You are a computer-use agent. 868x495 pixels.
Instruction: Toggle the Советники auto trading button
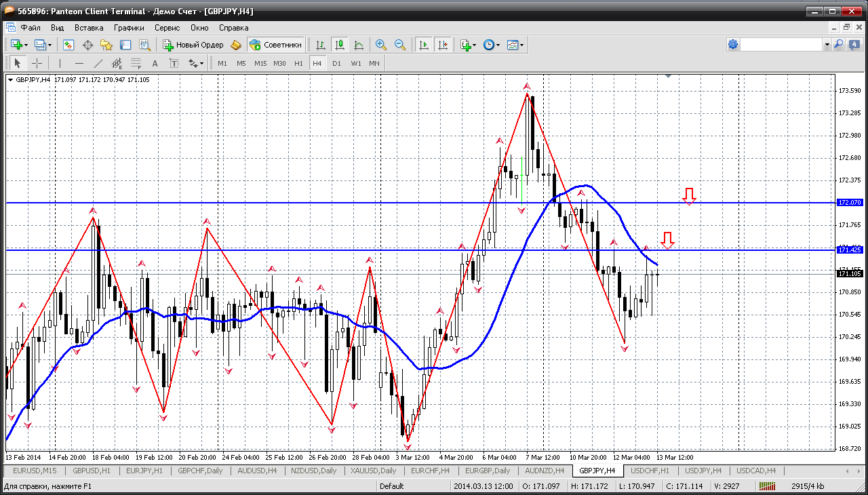pyautogui.click(x=275, y=45)
